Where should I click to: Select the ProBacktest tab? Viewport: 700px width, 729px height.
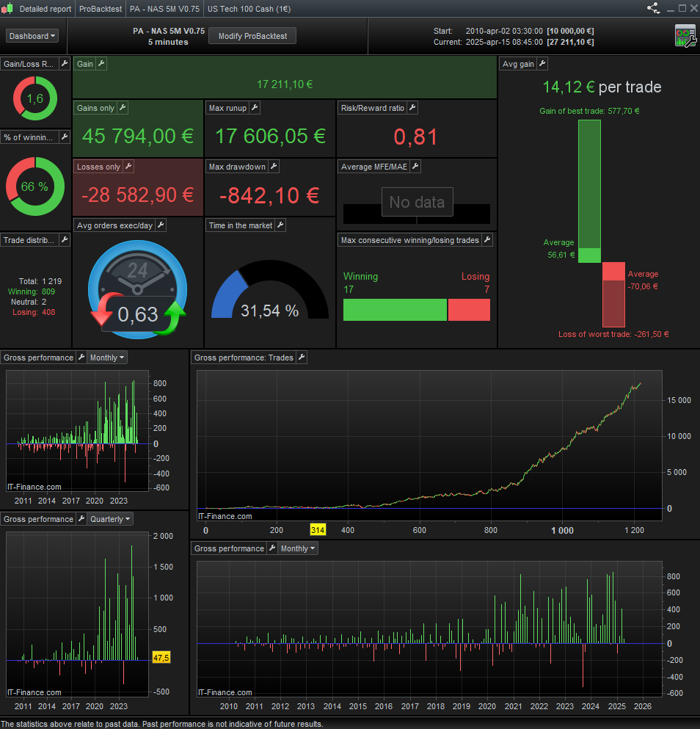tap(102, 9)
